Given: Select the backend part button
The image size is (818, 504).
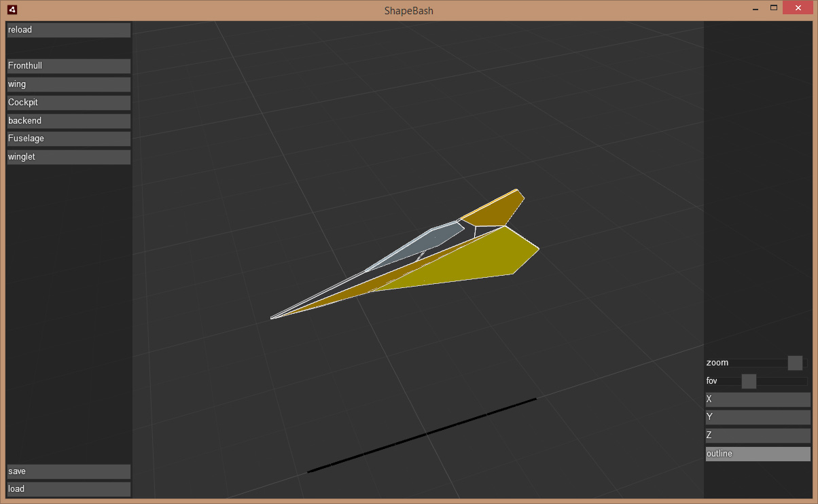Looking at the screenshot, I should pos(68,121).
